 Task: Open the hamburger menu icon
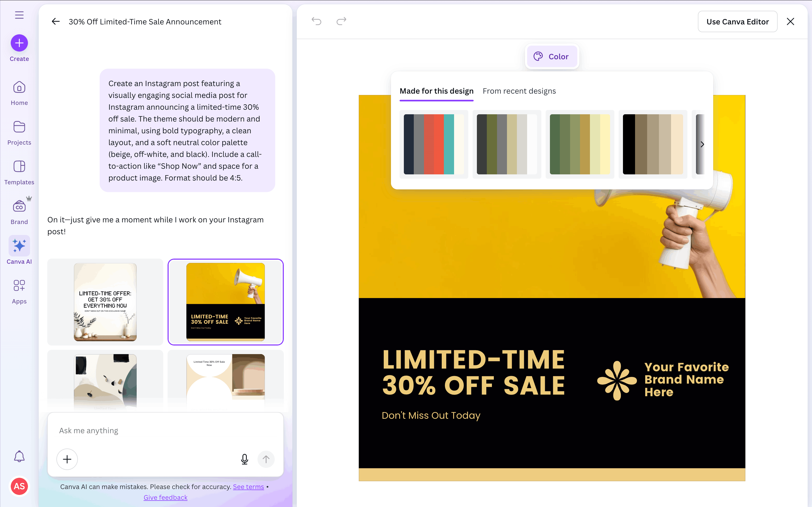pos(19,15)
